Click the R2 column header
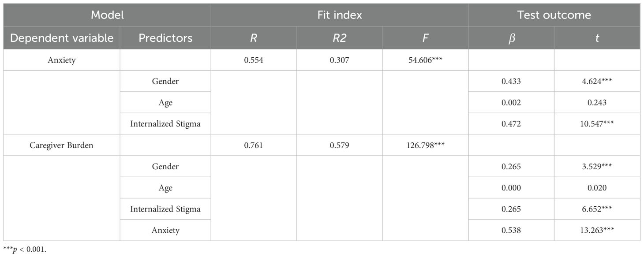This screenshot has height=257, width=644. tap(339, 38)
